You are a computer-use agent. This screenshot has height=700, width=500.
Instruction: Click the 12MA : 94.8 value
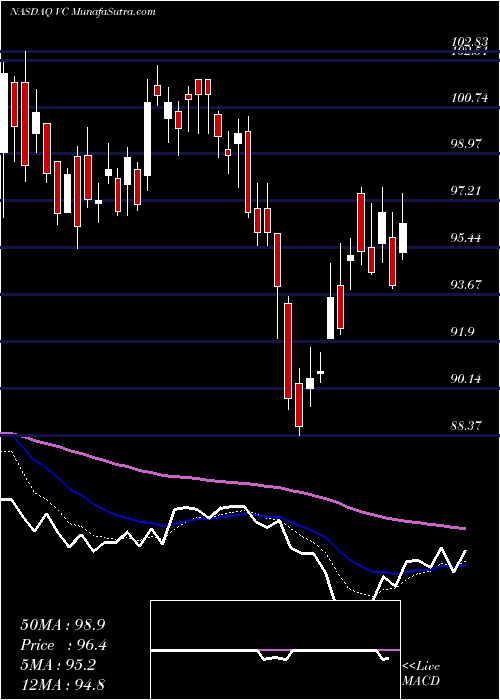click(x=63, y=685)
